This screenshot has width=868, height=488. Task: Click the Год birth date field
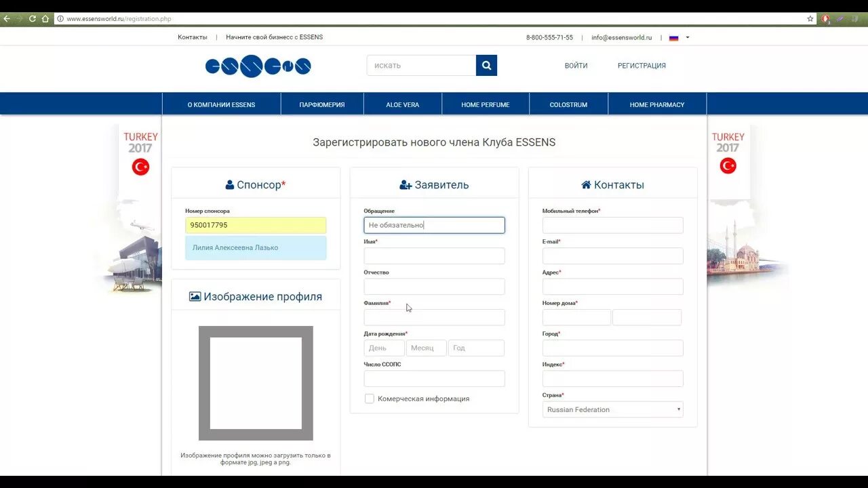[x=476, y=348]
